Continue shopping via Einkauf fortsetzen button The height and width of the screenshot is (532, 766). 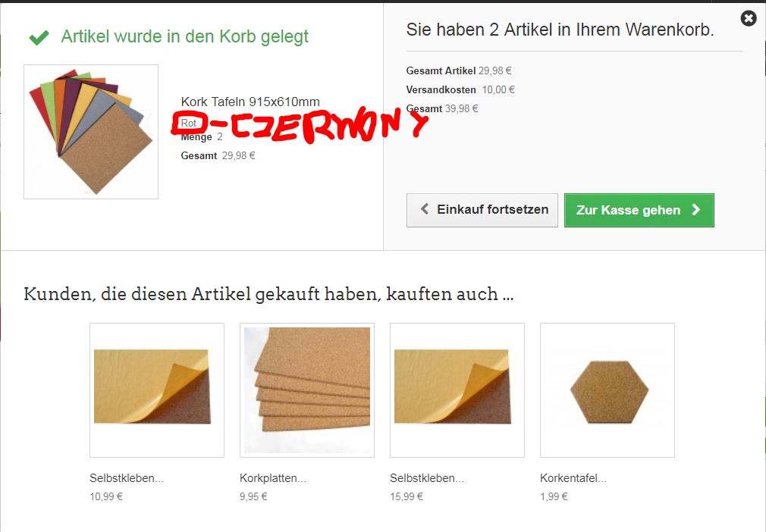coord(482,210)
